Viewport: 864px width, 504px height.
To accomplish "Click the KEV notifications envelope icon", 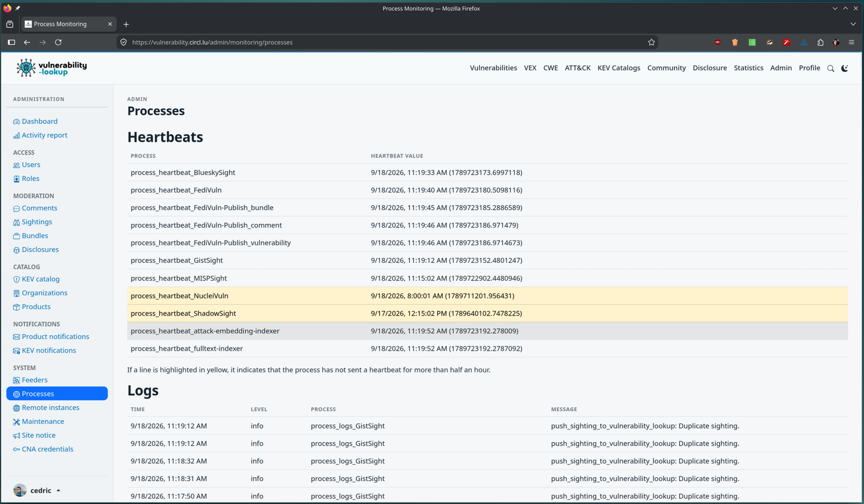I will pos(16,351).
